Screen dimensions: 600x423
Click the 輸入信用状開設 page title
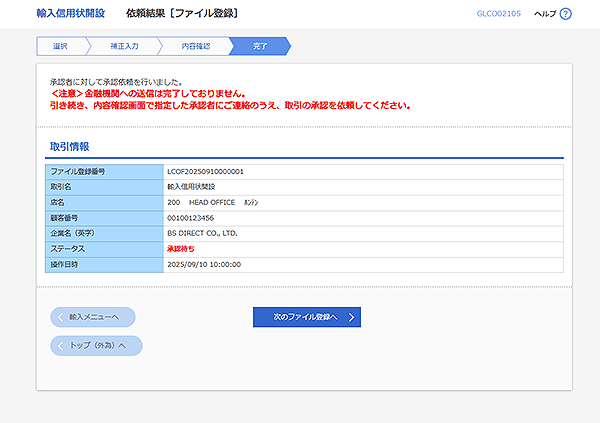tap(71, 13)
